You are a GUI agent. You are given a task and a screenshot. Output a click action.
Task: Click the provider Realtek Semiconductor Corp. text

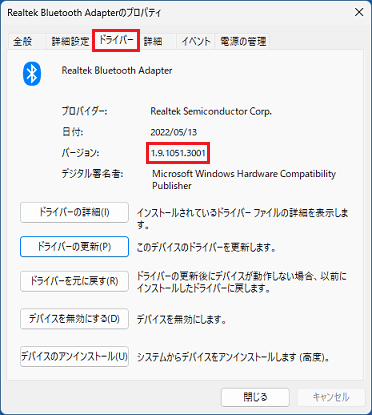(211, 111)
